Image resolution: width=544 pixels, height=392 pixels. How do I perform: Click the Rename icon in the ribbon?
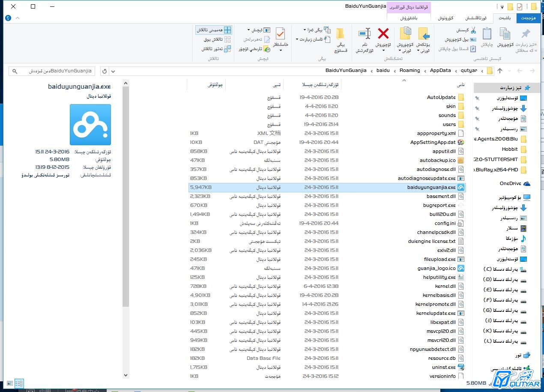point(365,33)
